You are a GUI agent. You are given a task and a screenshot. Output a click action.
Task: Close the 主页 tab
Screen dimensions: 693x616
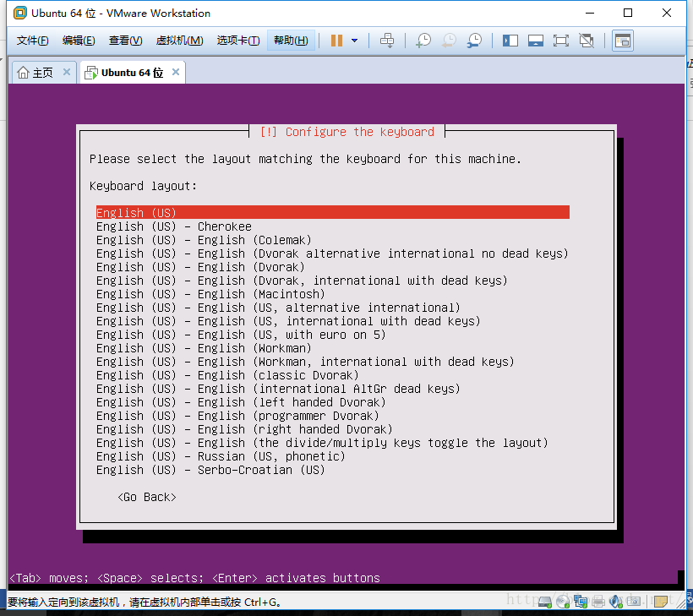click(67, 72)
